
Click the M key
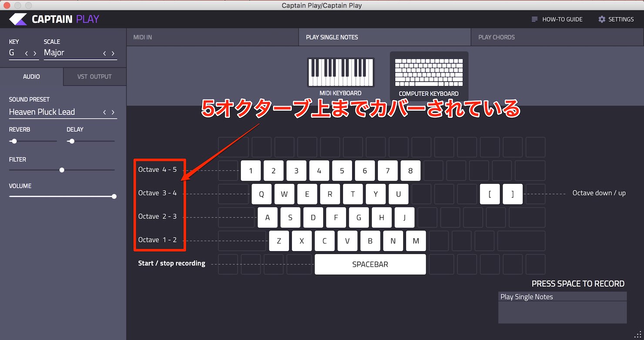tap(416, 241)
